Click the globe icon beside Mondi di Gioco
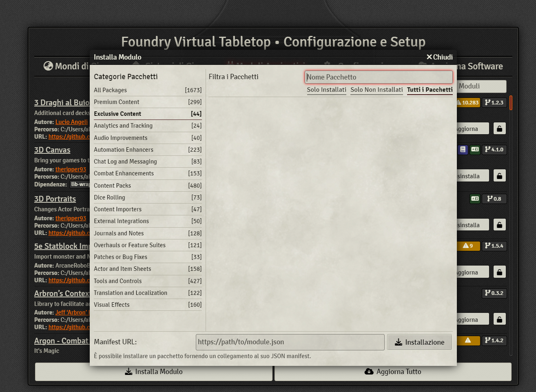Viewport: 536px width, 392px height. [49, 66]
